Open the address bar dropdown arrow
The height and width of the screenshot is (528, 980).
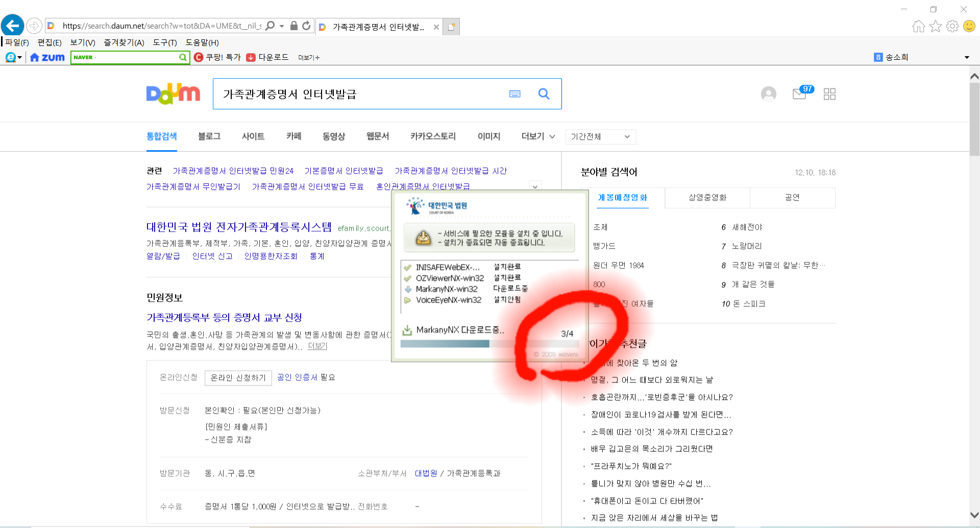pos(282,26)
